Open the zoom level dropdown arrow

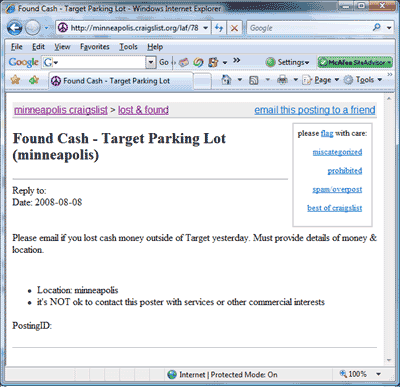click(378, 374)
